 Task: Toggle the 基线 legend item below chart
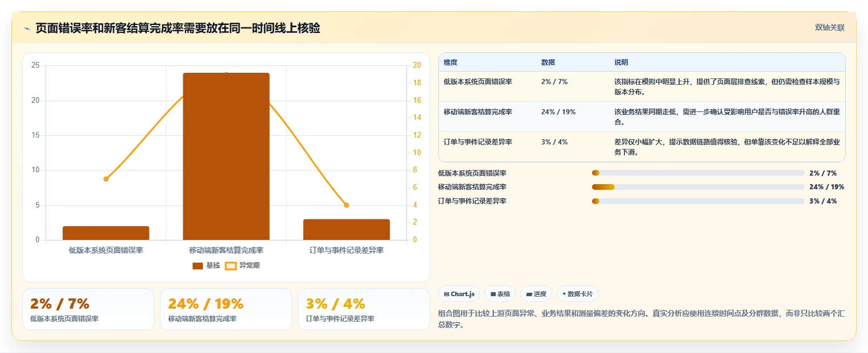pyautogui.click(x=206, y=265)
